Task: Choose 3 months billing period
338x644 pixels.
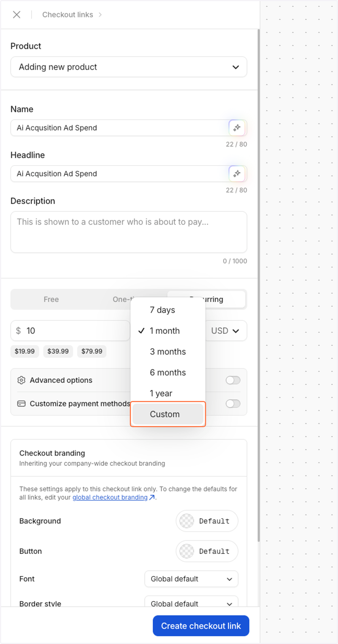Action: pos(168,352)
